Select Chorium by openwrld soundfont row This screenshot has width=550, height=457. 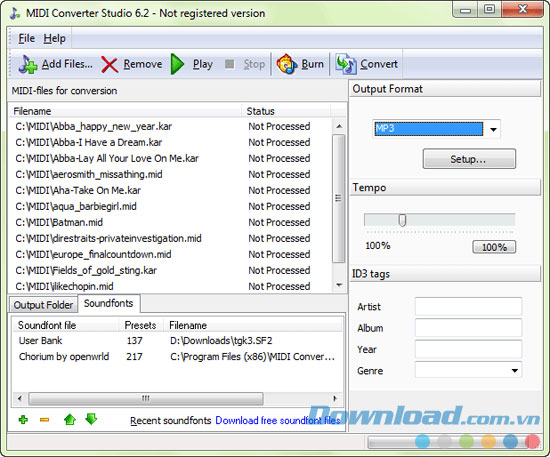pyautogui.click(x=177, y=356)
